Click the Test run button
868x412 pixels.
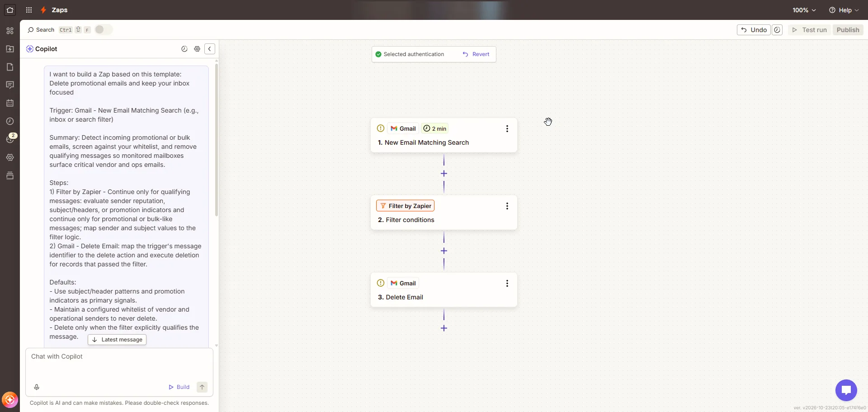click(x=810, y=30)
